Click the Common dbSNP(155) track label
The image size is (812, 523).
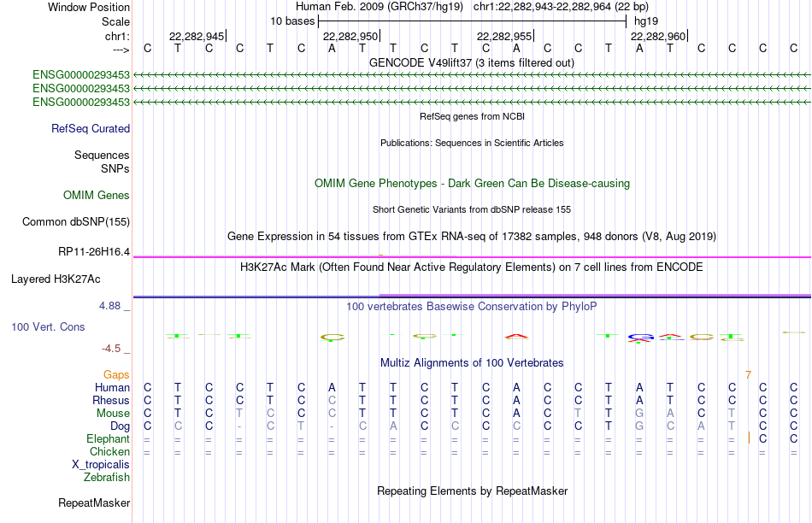click(x=75, y=221)
